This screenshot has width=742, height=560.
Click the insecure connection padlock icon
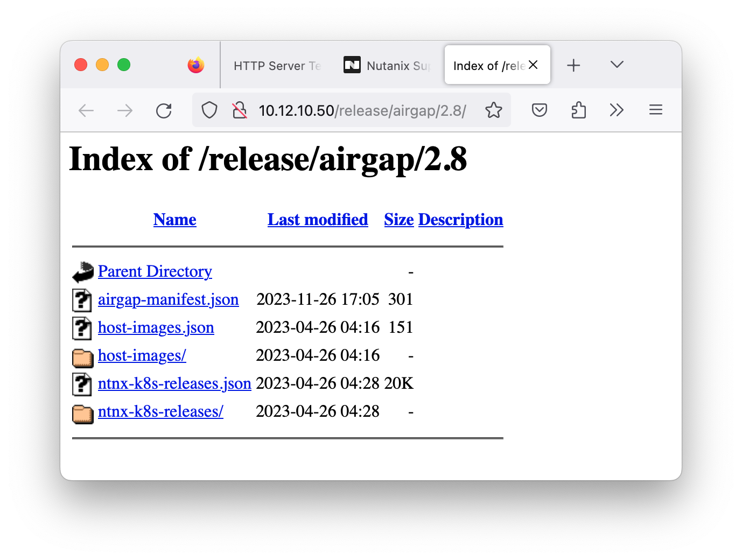click(240, 110)
